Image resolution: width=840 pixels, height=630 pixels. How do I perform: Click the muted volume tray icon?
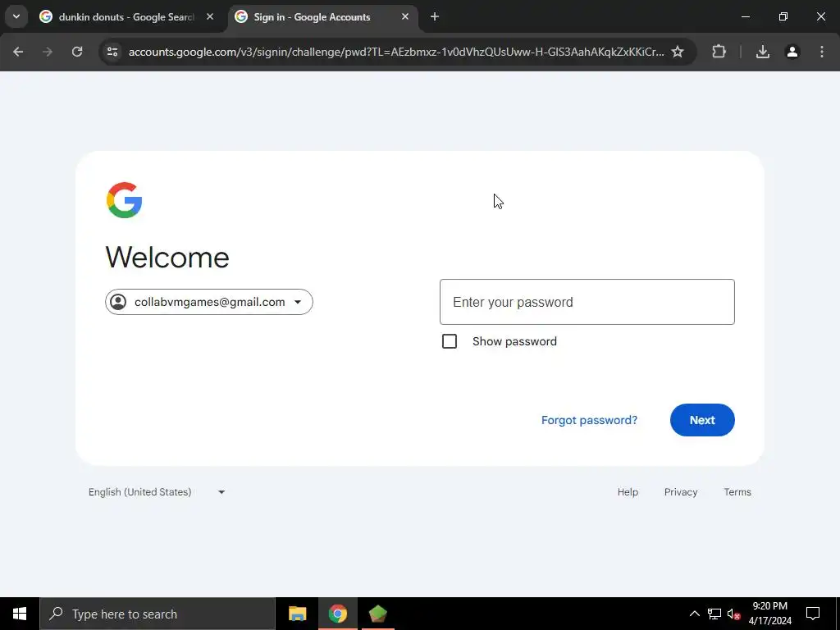tap(734, 614)
